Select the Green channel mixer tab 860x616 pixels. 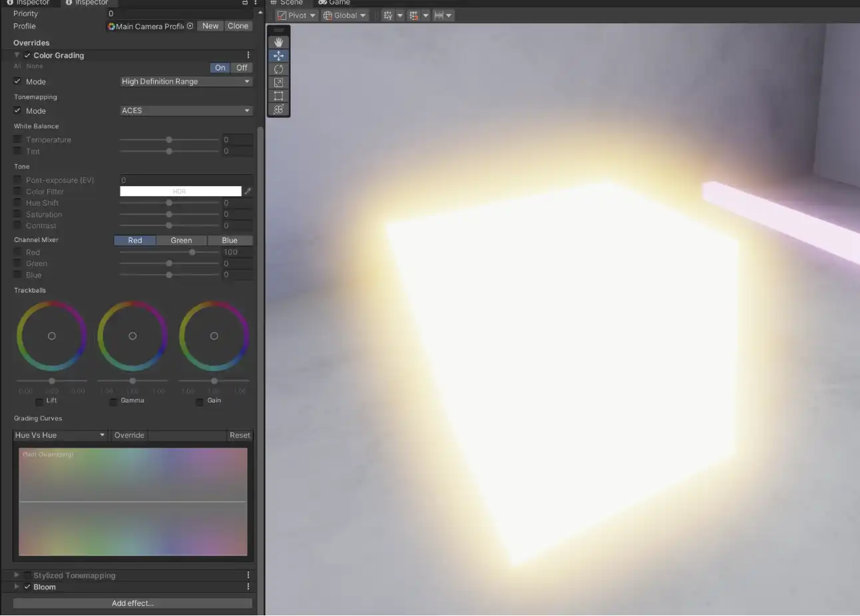181,240
